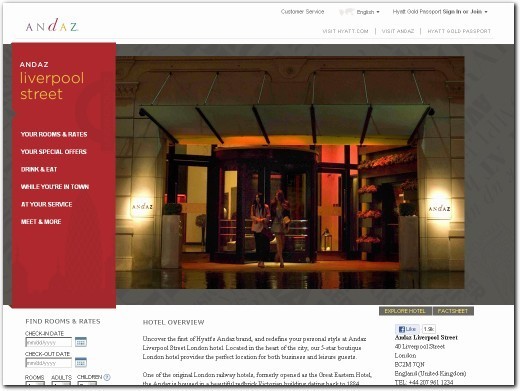Select Drink & Eat in sidebar

click(x=39, y=169)
